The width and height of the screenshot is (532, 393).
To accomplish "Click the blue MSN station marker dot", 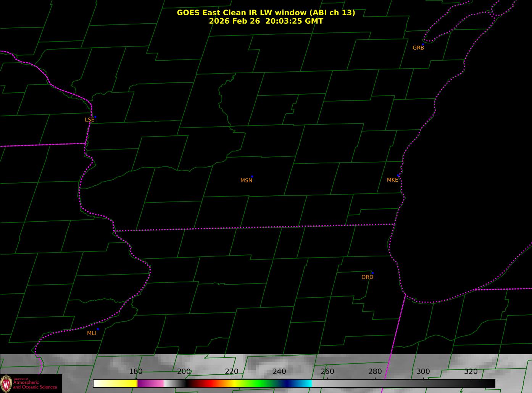I will (x=252, y=177).
